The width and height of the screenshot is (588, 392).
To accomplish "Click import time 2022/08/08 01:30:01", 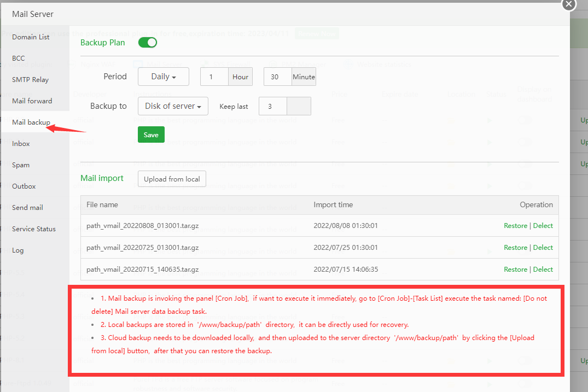I will click(x=346, y=226).
